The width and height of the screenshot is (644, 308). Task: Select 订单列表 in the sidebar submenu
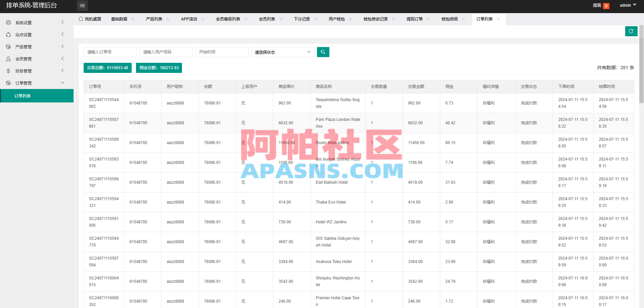[22, 96]
